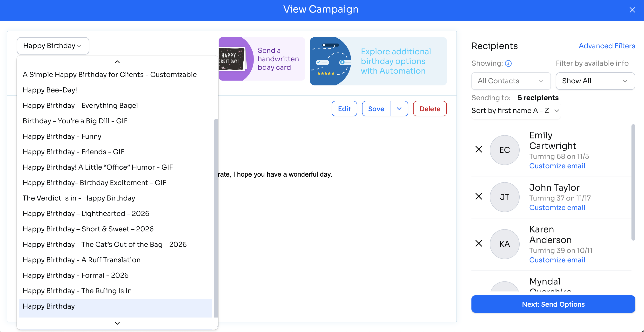Open the Send a handwritten bday card banner
The height and width of the screenshot is (332, 644).
point(262,59)
